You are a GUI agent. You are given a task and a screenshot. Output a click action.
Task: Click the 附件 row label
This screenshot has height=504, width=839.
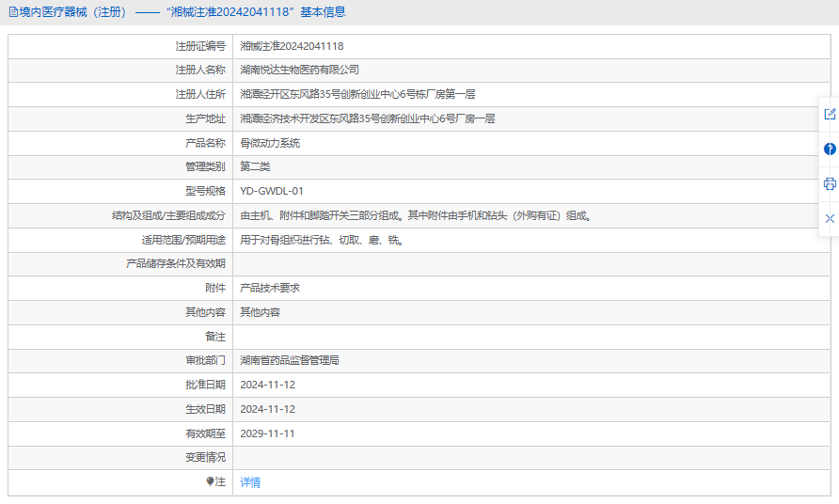point(215,288)
